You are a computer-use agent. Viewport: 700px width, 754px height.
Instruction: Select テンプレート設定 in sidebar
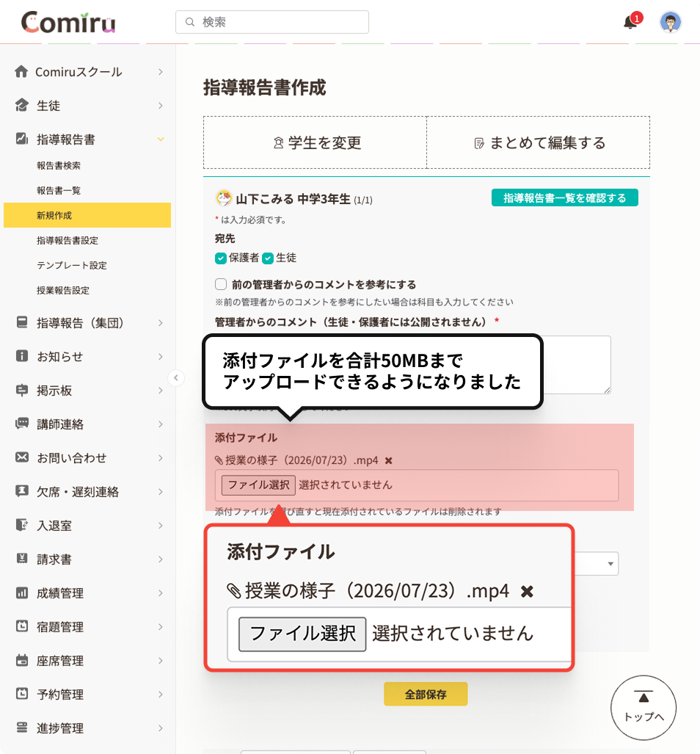(x=72, y=266)
